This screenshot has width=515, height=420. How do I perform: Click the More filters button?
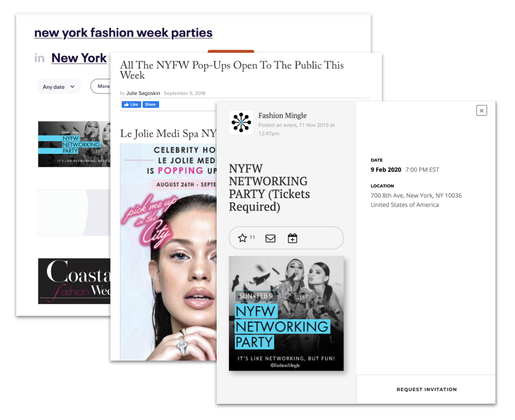[x=101, y=86]
